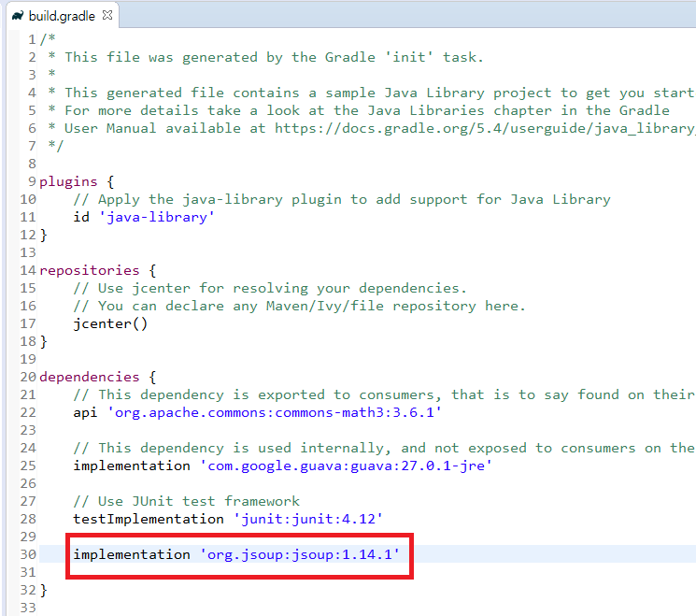This screenshot has height=616, width=696.
Task: Click the comment 'Use JUnit test framework'
Action: pyautogui.click(x=187, y=501)
